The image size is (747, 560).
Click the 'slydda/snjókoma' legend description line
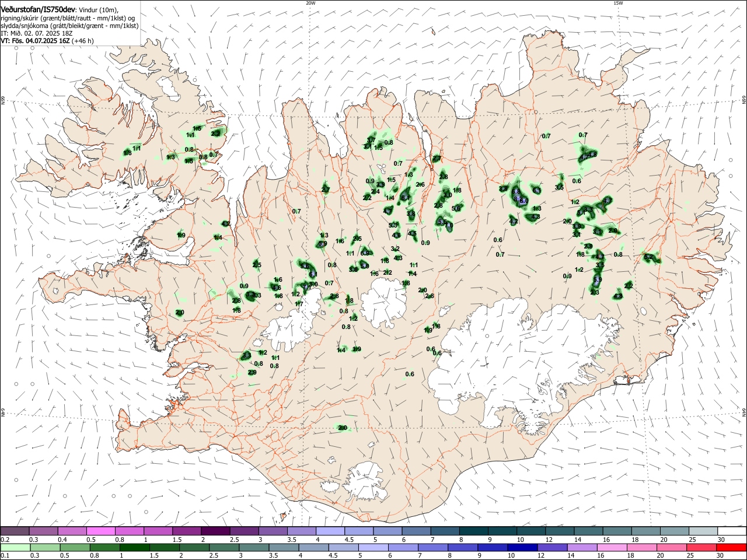(x=69, y=26)
